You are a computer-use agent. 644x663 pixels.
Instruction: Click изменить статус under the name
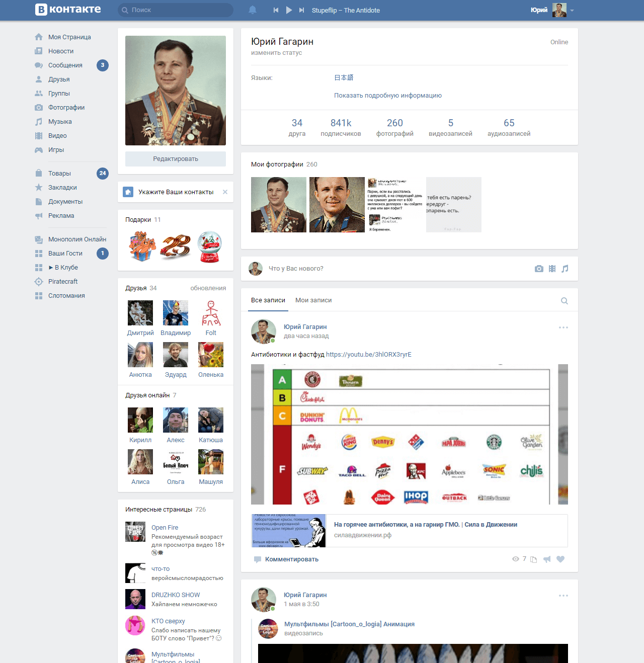coord(276,53)
